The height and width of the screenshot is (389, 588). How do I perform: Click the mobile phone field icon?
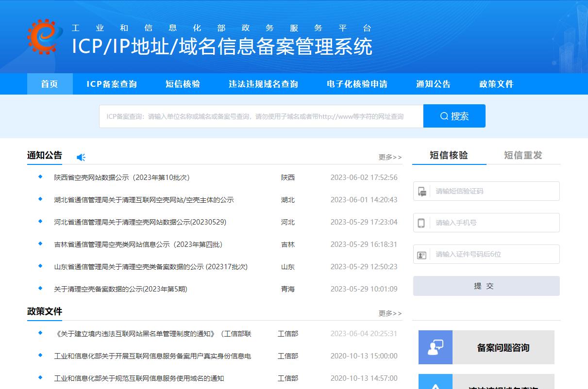421,223
